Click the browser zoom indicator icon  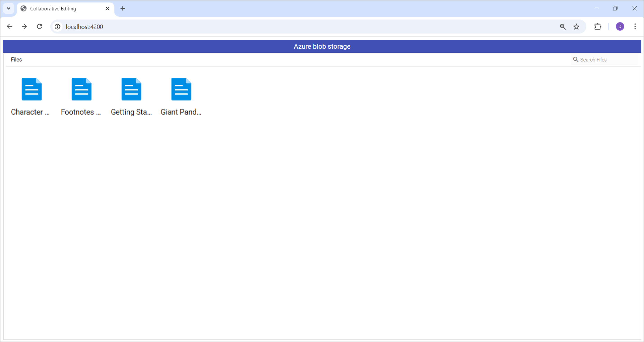coord(563,27)
